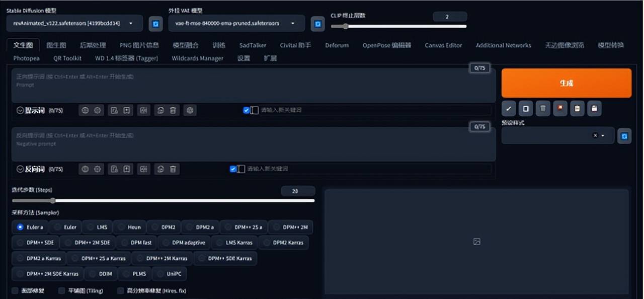644x299 pixels.
Task: Click the save-style clipboard icon under Generate
Action: (594, 108)
